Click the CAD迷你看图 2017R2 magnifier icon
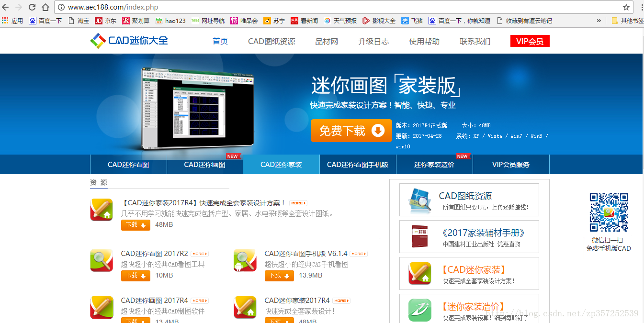644x323 pixels. [102, 260]
